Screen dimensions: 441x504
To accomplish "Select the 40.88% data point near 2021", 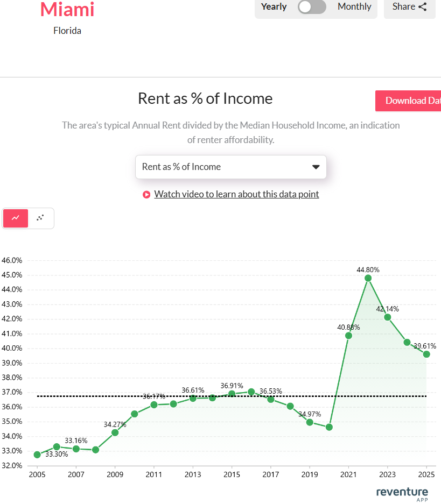I will click(x=348, y=336).
